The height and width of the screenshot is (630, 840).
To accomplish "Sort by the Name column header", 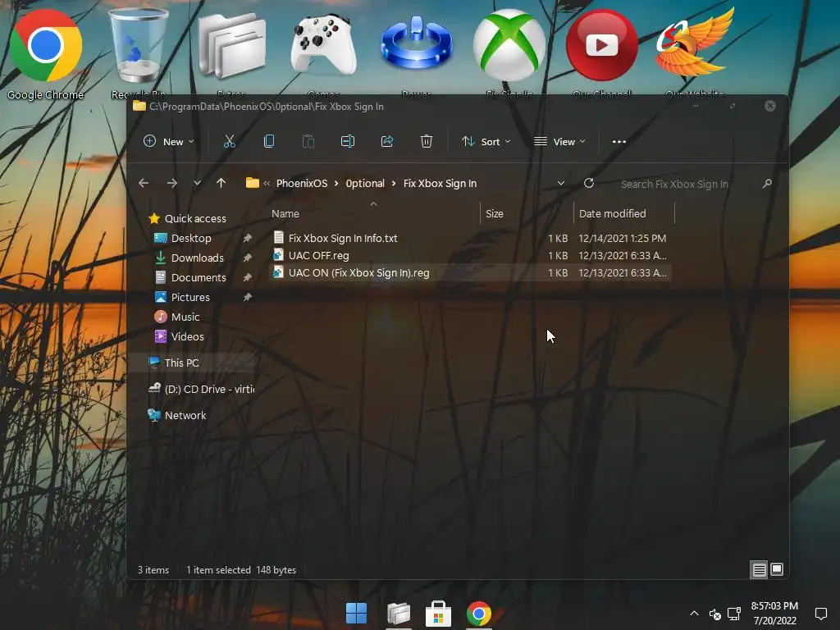I will [x=373, y=213].
